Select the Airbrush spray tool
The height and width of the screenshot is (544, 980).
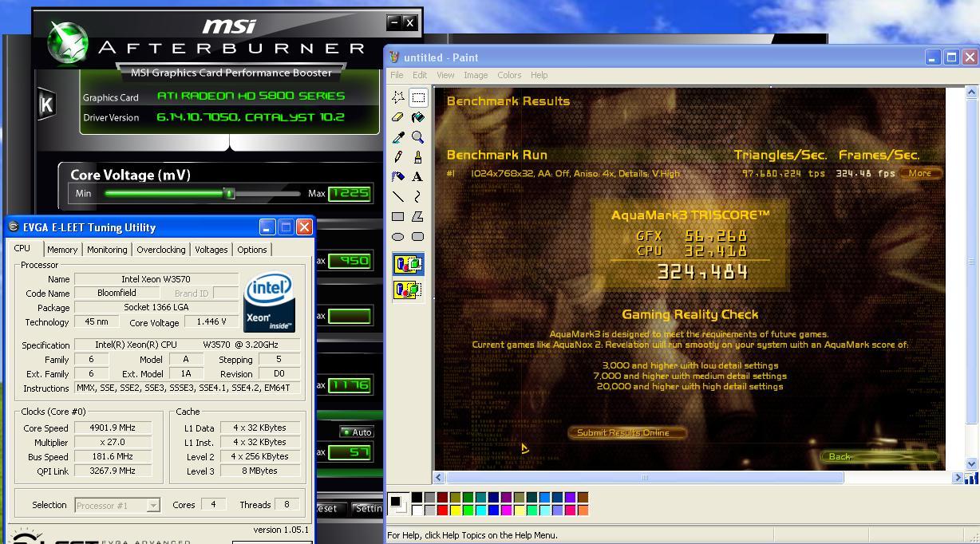point(398,177)
